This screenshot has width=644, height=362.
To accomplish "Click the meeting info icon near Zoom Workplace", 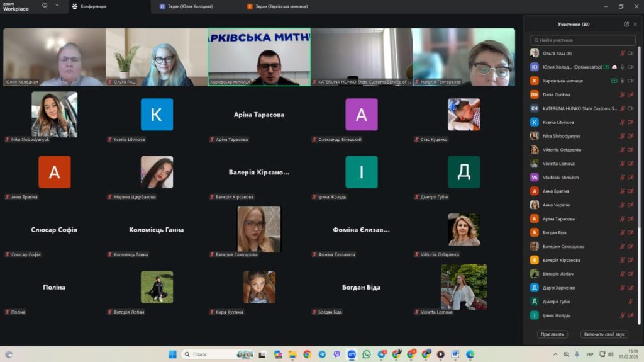I will click(x=45, y=5).
